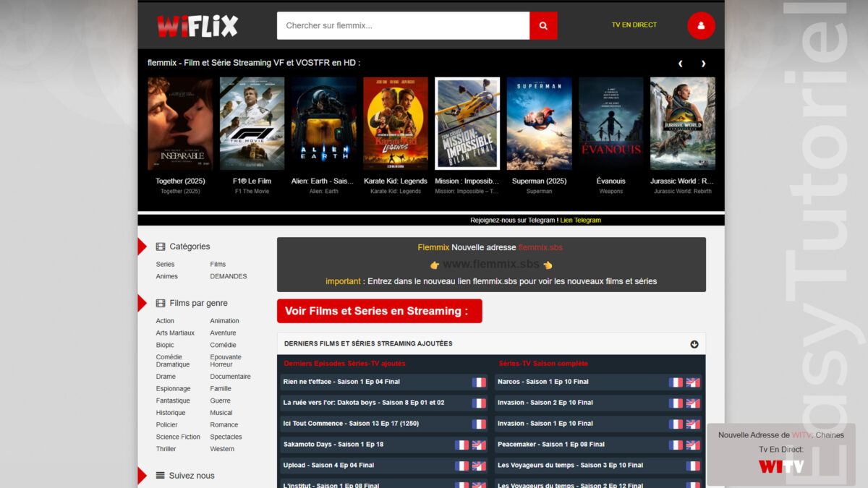
Task: Select the Policier genre
Action: [166, 425]
